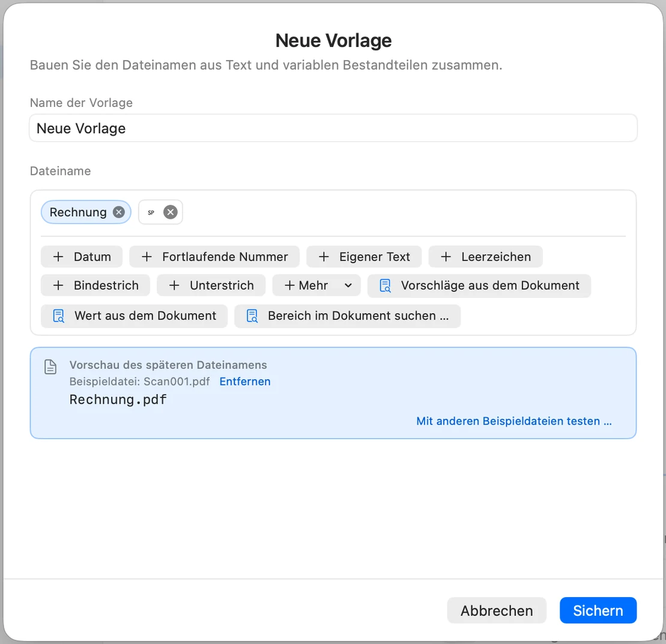Add a Leerzeichen component
This screenshot has height=644, width=666.
point(485,257)
